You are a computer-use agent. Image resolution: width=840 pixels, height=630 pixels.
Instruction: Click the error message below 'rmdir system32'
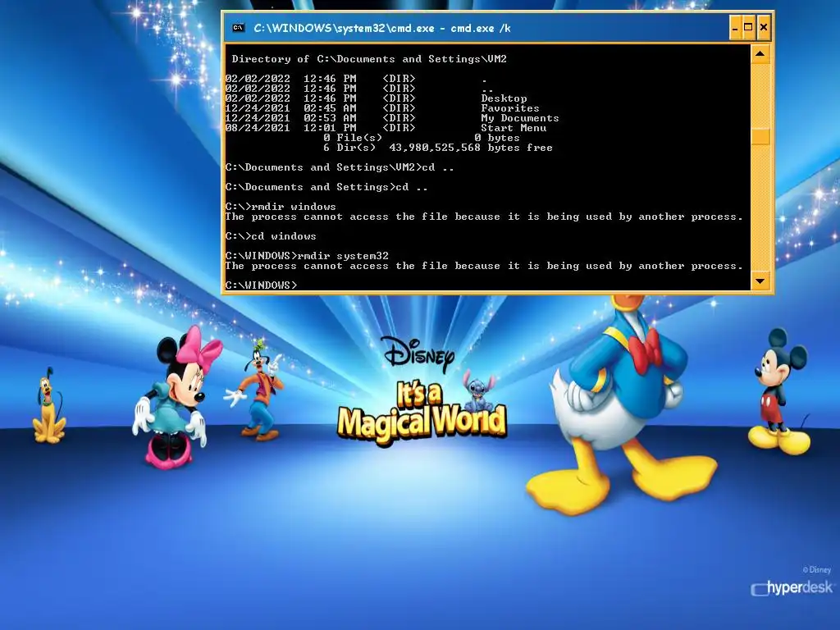(484, 266)
